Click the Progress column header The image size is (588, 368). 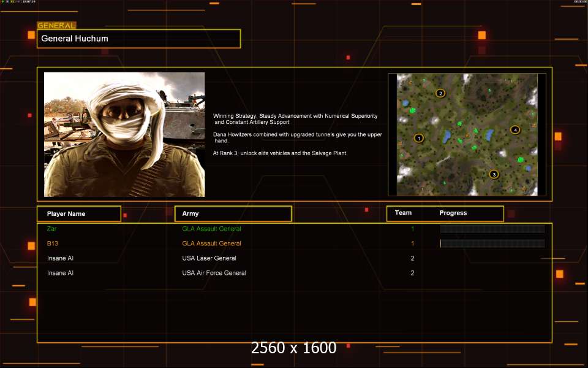(x=453, y=213)
